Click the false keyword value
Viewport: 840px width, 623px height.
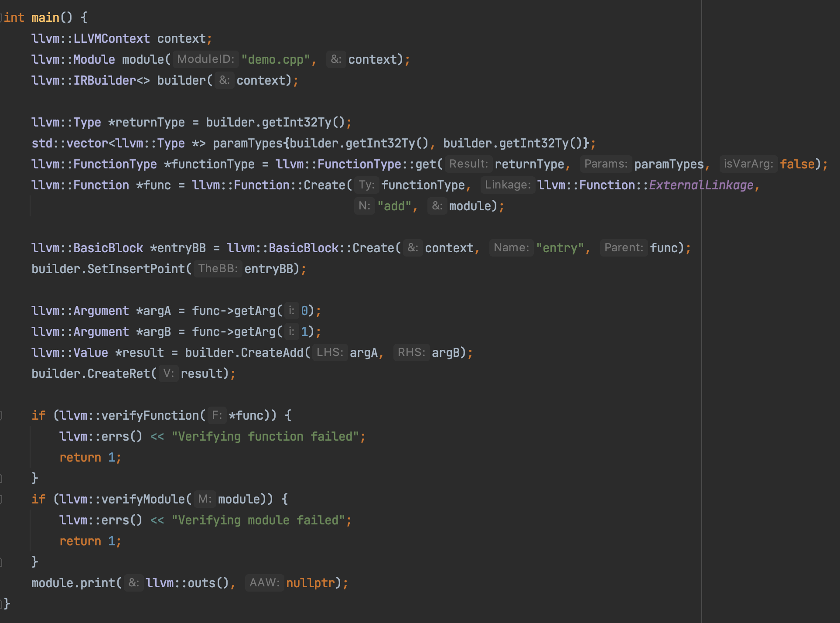[x=797, y=164]
